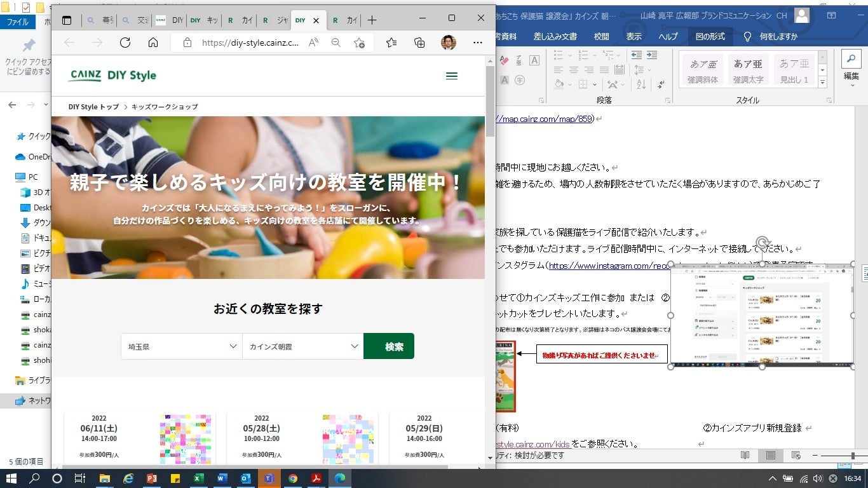Apply 強調斜体 style in Word
The image size is (868, 488).
pyautogui.click(x=702, y=70)
